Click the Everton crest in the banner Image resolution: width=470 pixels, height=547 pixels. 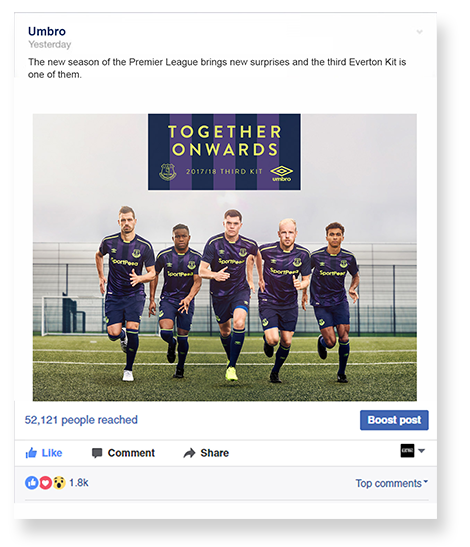pyautogui.click(x=167, y=172)
